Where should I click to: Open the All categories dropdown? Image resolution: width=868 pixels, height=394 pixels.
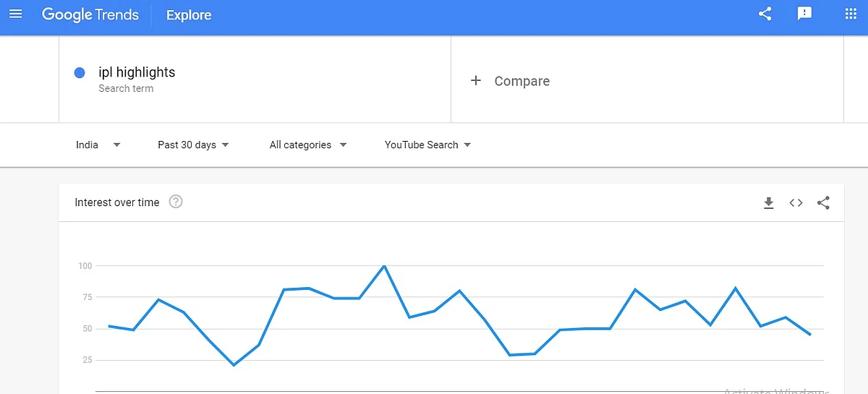(x=308, y=145)
